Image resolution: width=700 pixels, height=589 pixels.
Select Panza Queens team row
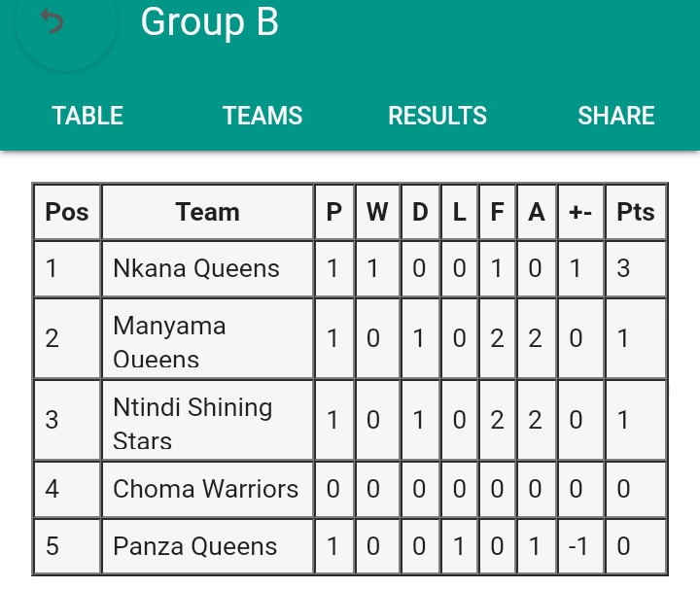pyautogui.click(x=195, y=546)
